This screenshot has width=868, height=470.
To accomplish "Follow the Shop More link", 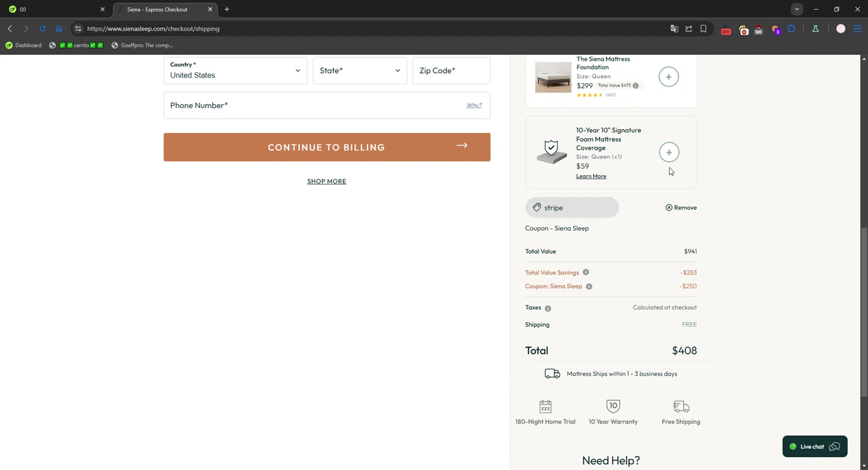I will pos(327,182).
